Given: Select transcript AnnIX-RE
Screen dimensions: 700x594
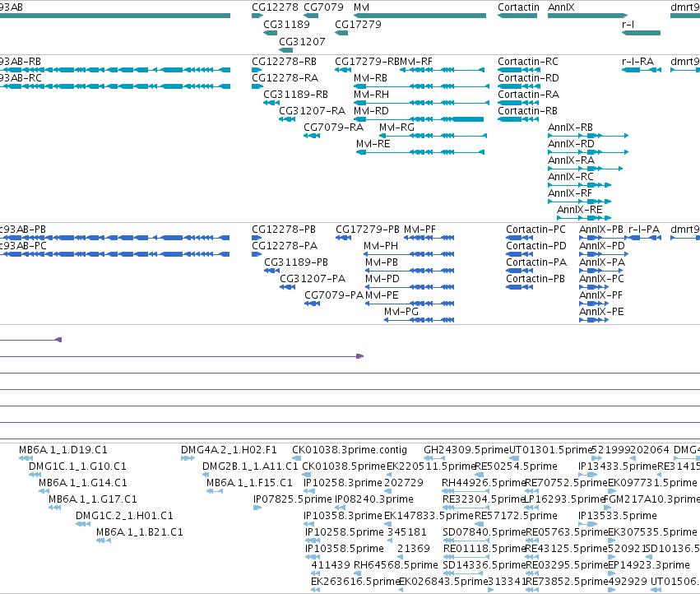Looking at the screenshot, I should click(579, 210).
